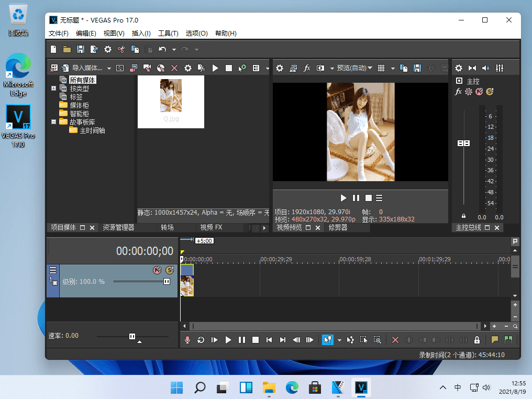The width and height of the screenshot is (532, 399).
Task: Play the video preview
Action: coord(343,198)
